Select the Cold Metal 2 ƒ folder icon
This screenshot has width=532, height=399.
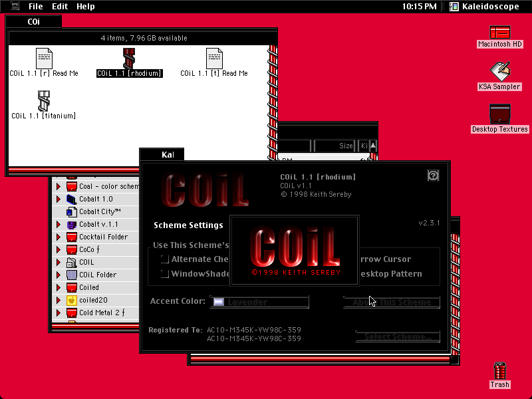tap(72, 313)
